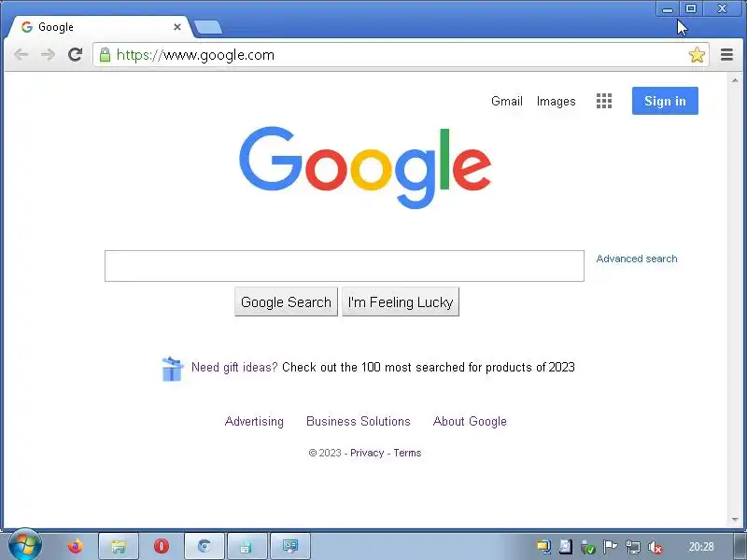Open the Windows Start button

pyautogui.click(x=25, y=545)
